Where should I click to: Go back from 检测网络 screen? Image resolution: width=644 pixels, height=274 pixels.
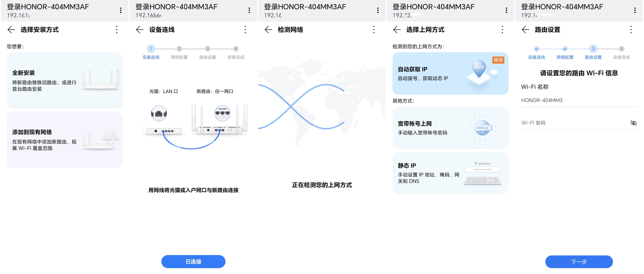(268, 30)
